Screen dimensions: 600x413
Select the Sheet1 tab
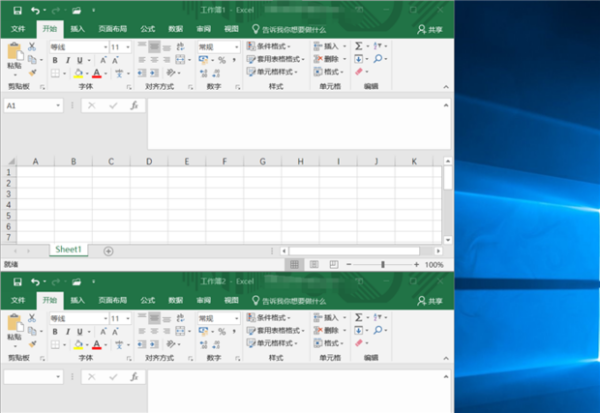click(x=70, y=249)
